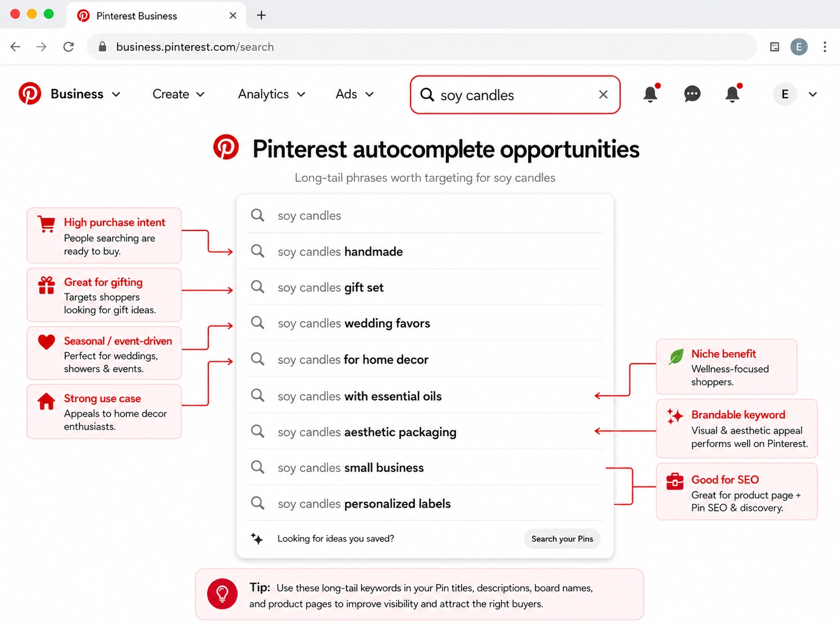Click search icon on "with essential oils" row
Image resolution: width=840 pixels, height=628 pixels.
point(257,395)
